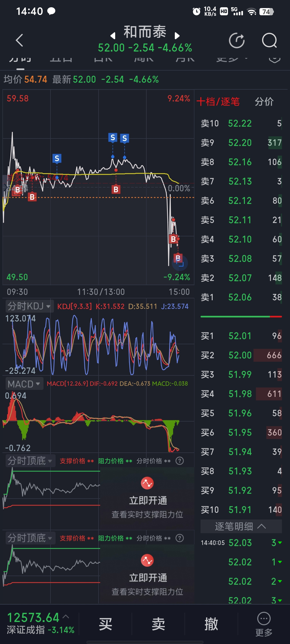Select 买6 price 51.95 row

pos(241,433)
